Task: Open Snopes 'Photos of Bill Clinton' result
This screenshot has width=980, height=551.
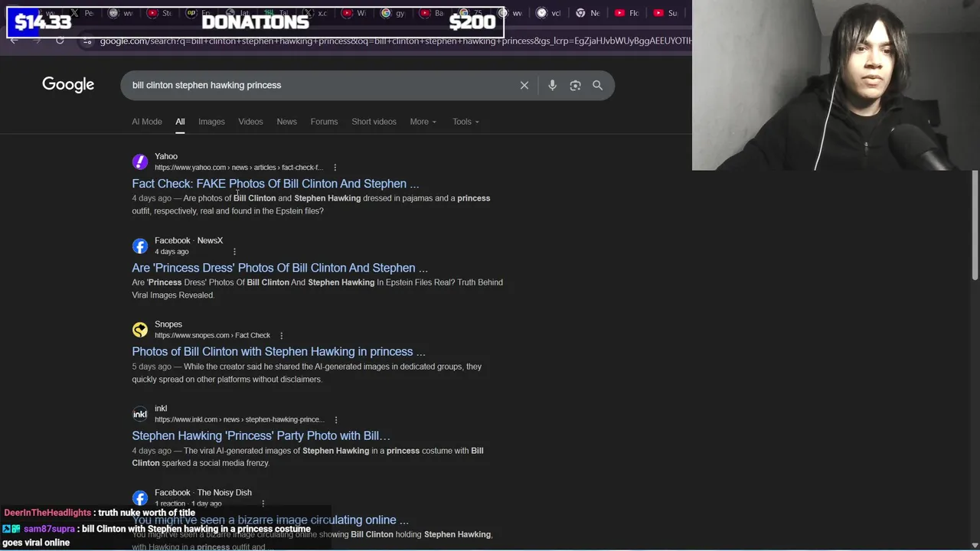Action: [x=279, y=351]
